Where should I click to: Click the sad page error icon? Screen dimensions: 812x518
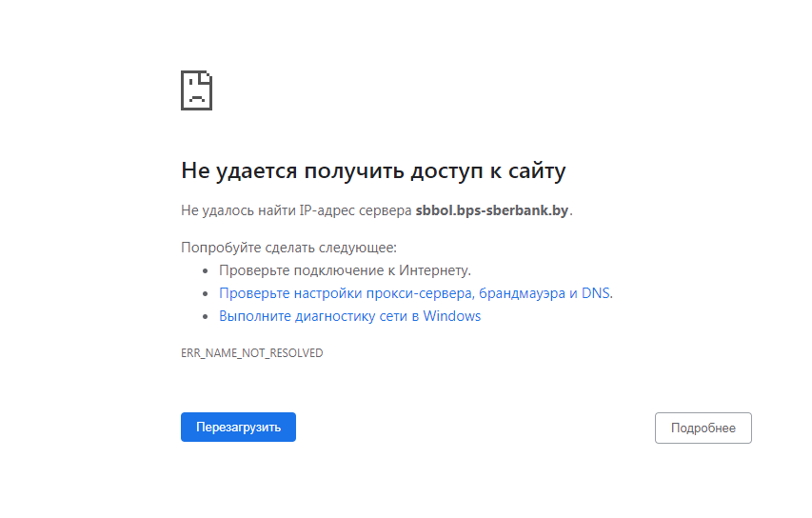[x=196, y=90]
